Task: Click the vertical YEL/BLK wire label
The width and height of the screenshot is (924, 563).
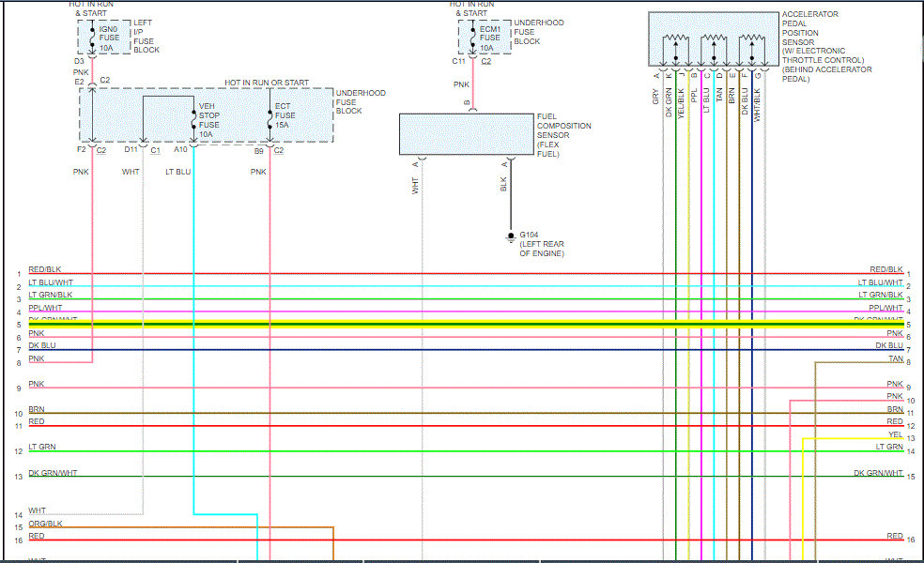Action: pos(681,103)
